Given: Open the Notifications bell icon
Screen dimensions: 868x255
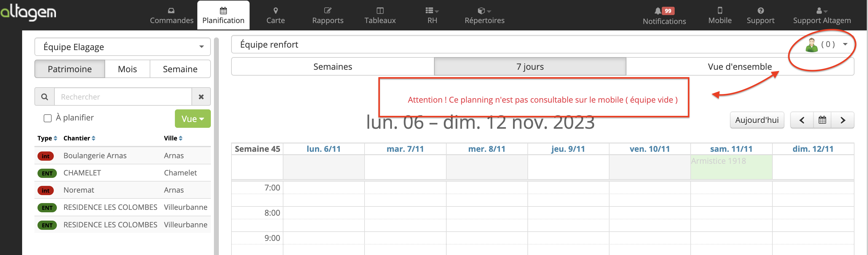Looking at the screenshot, I should tap(657, 11).
